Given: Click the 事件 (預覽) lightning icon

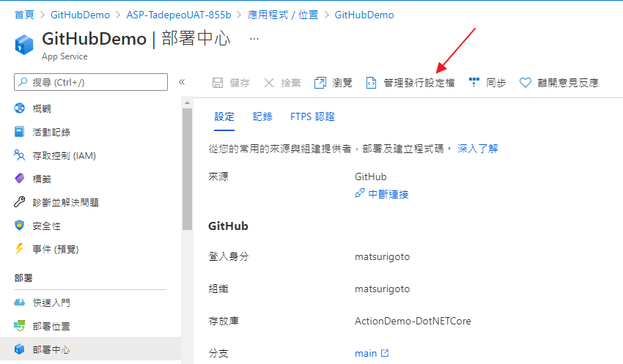Looking at the screenshot, I should [19, 248].
